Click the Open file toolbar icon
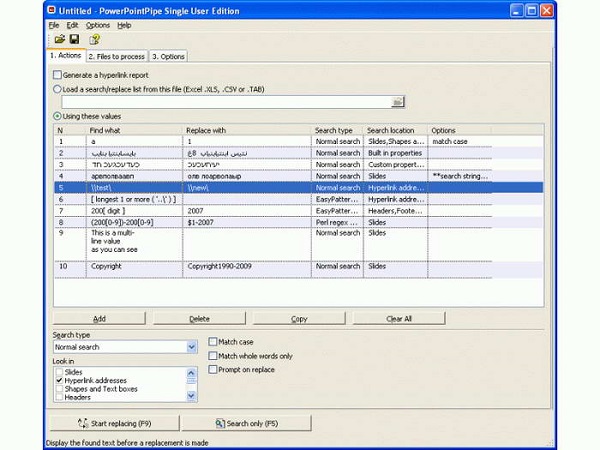Viewport: 600px width, 450px height. pyautogui.click(x=60, y=39)
